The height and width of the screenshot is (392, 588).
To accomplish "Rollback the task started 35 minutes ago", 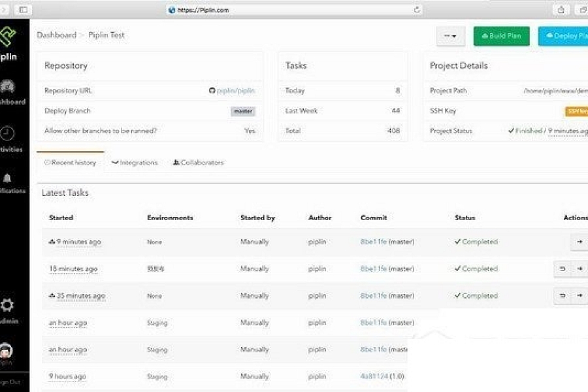I will [x=562, y=295].
